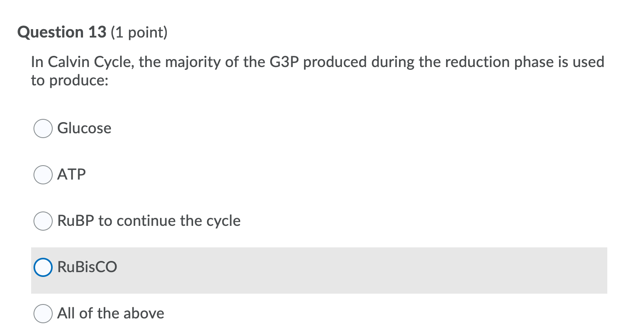
Task: Select the RuBisCO radio button
Action: click(x=43, y=267)
